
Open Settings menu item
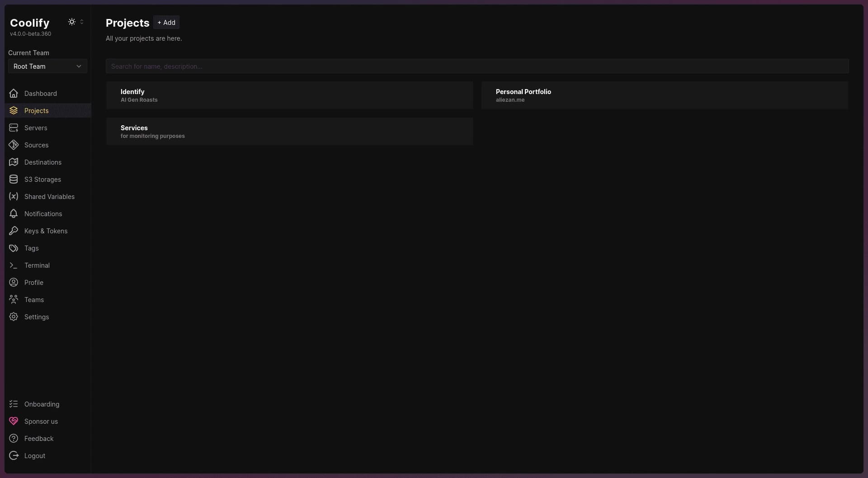[47, 317]
